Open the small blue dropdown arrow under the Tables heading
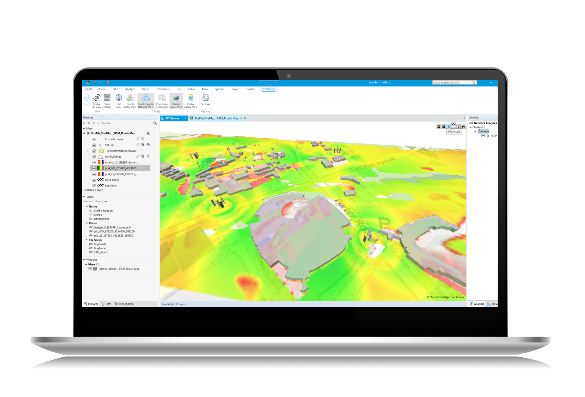The width and height of the screenshot is (585, 397). [x=106, y=201]
